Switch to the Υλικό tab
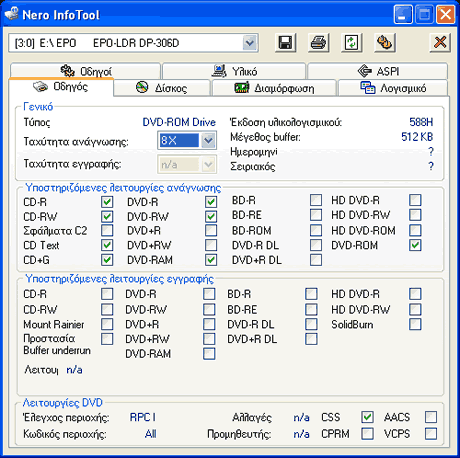Image resolution: width=460 pixels, height=458 pixels. pyautogui.click(x=234, y=71)
